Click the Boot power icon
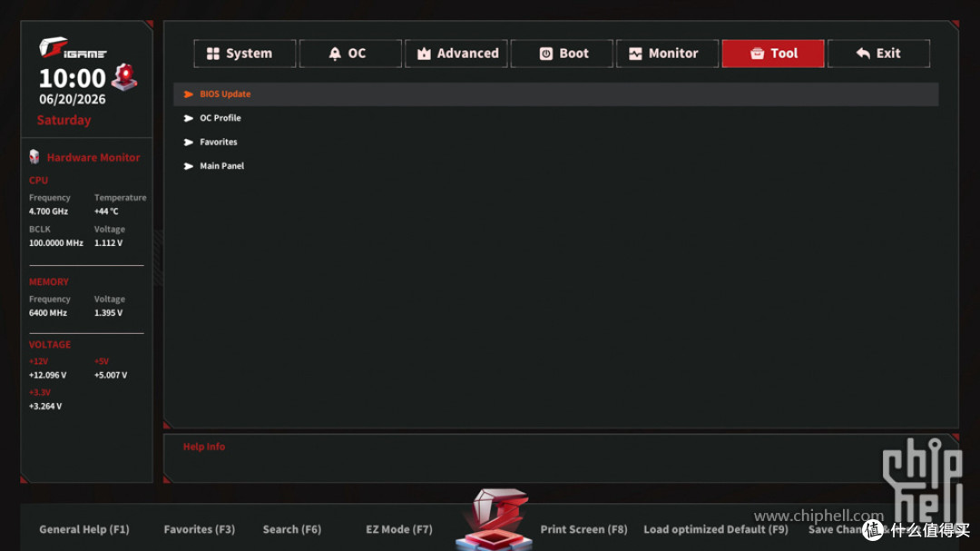Screen dimensions: 980x551 point(545,54)
